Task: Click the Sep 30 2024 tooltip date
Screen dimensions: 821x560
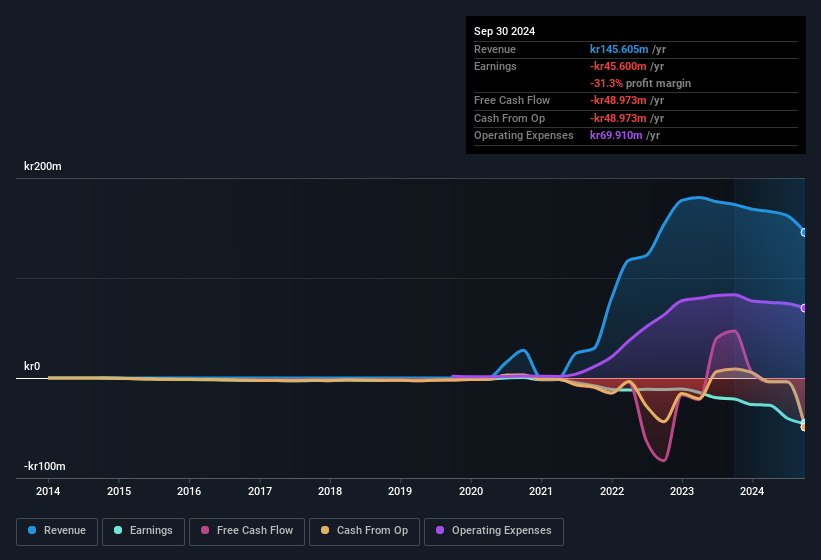Action: click(504, 31)
